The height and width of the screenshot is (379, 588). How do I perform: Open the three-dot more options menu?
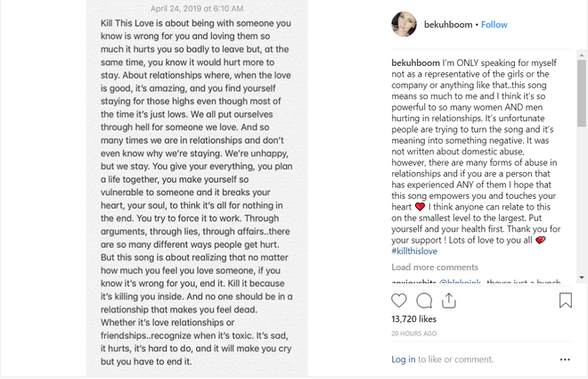tap(565, 359)
